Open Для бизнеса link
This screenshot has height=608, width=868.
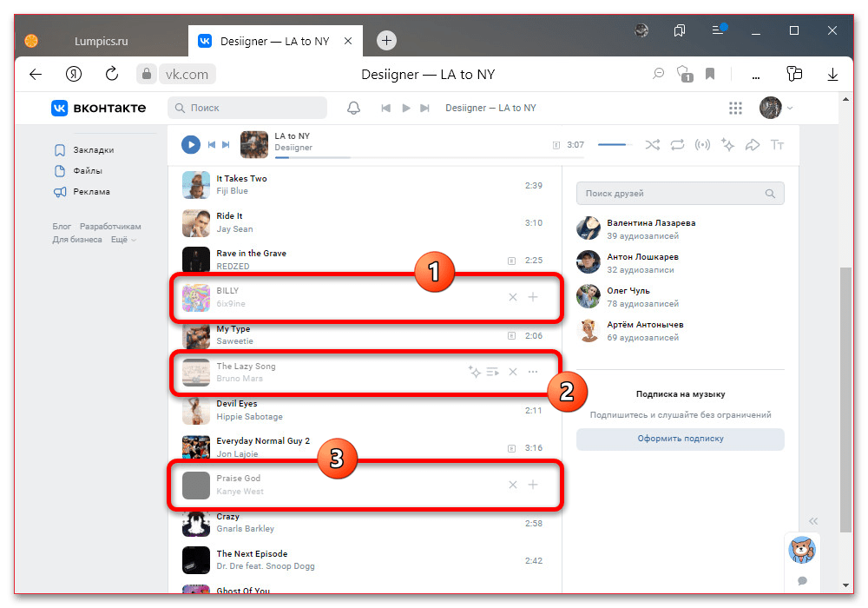(x=77, y=240)
